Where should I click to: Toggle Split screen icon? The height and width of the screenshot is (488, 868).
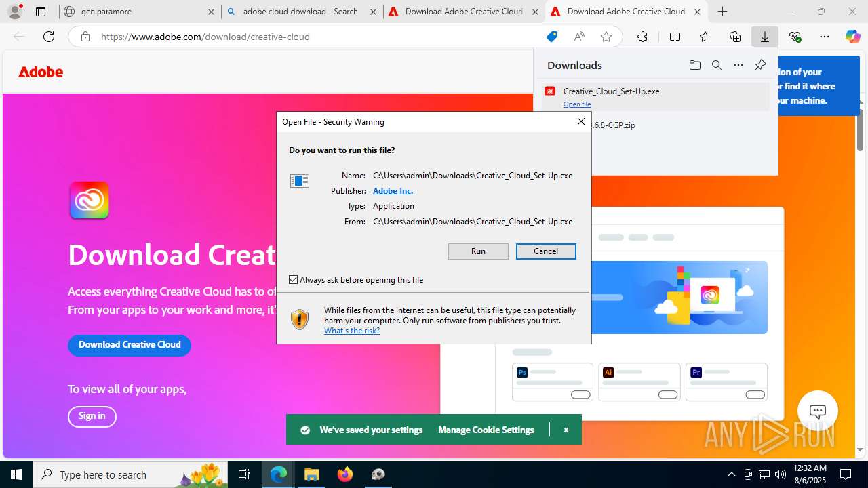coord(675,37)
